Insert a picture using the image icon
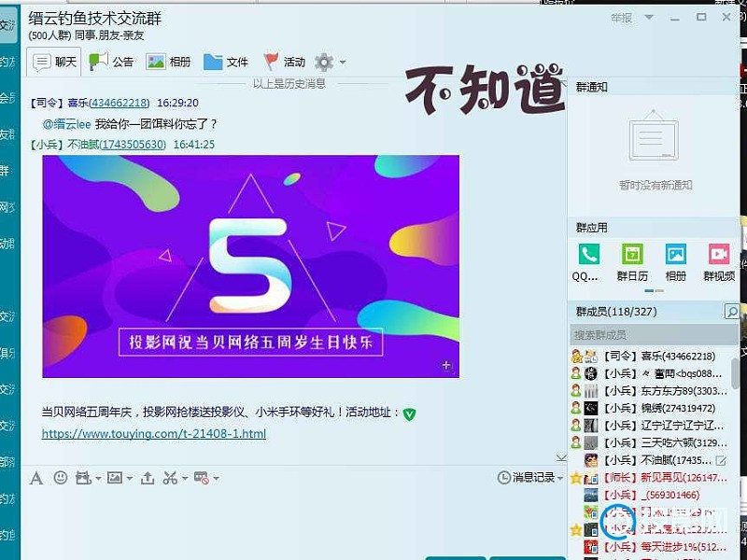747x560 pixels. click(115, 477)
